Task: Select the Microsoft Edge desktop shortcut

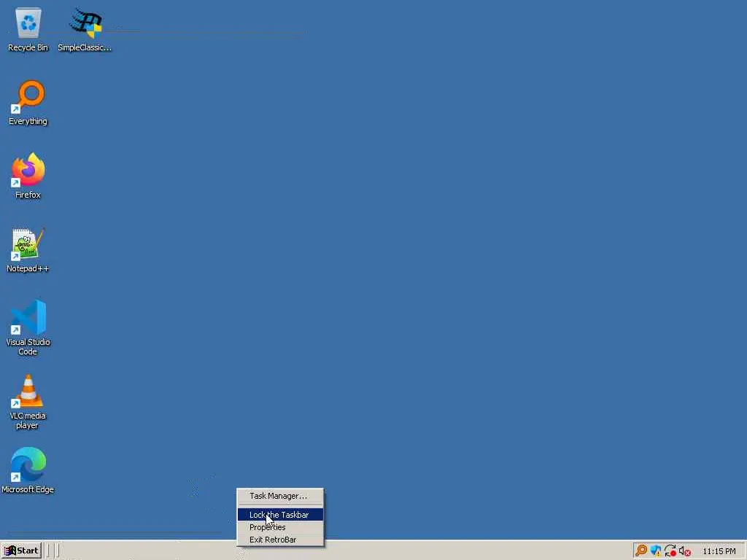Action: [x=28, y=470]
